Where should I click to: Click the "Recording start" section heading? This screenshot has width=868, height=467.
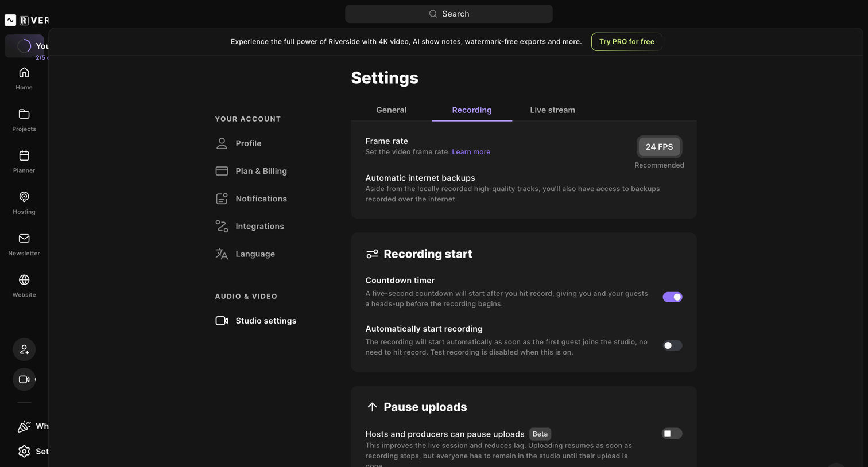click(428, 254)
